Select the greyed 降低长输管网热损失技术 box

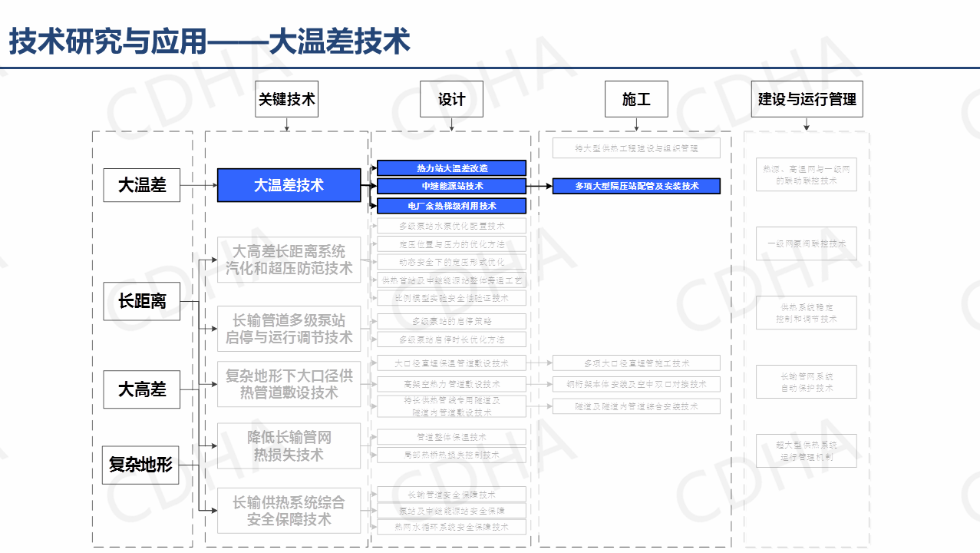(289, 446)
